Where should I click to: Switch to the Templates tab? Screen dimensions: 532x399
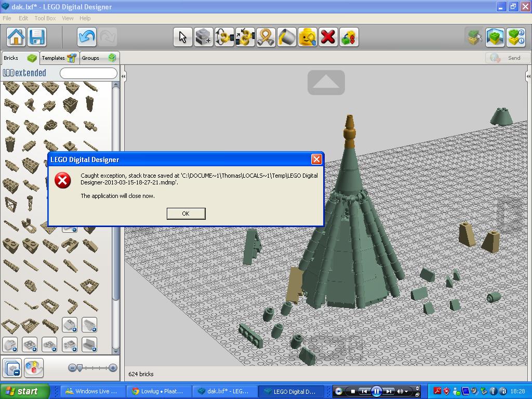tap(59, 58)
